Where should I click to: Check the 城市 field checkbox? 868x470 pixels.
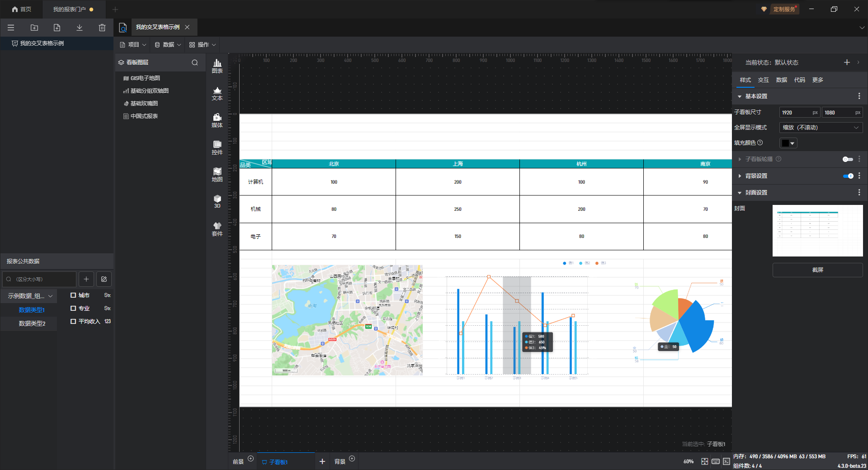point(73,295)
